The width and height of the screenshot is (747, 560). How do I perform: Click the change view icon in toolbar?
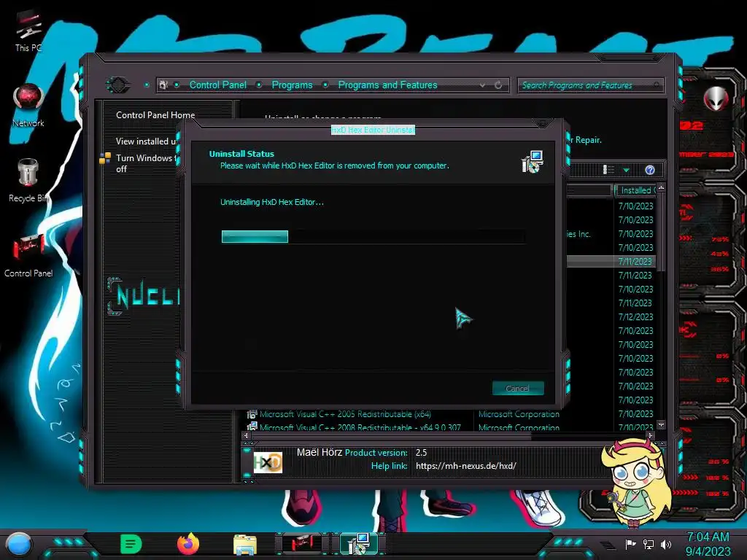(x=608, y=170)
